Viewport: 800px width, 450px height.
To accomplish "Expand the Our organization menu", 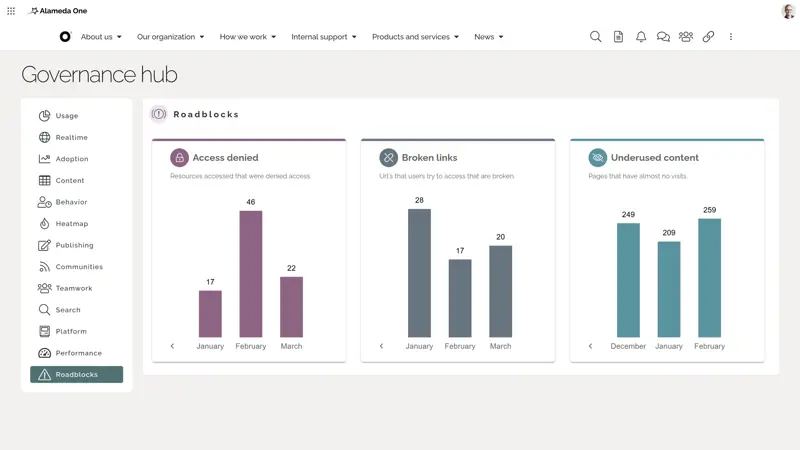I will [x=170, y=37].
